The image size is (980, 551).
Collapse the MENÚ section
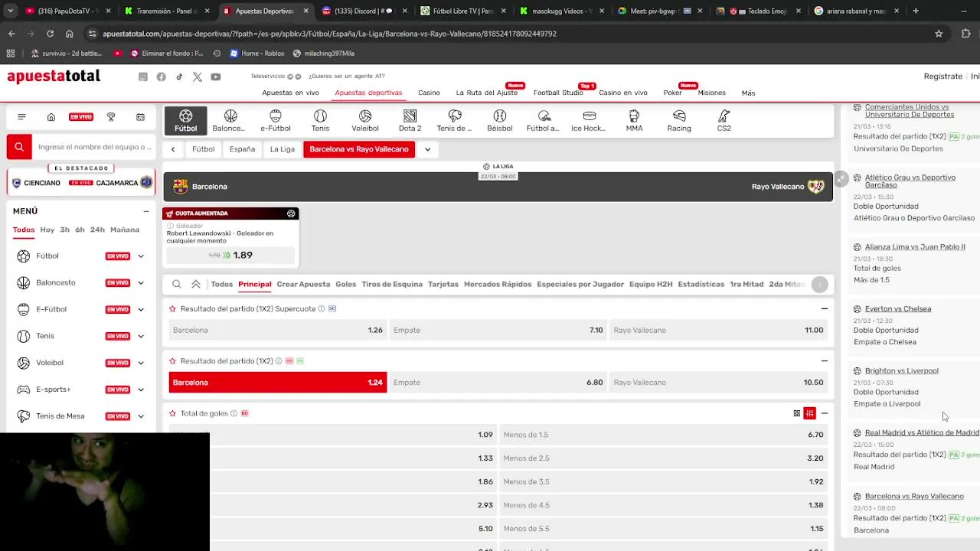tap(146, 211)
